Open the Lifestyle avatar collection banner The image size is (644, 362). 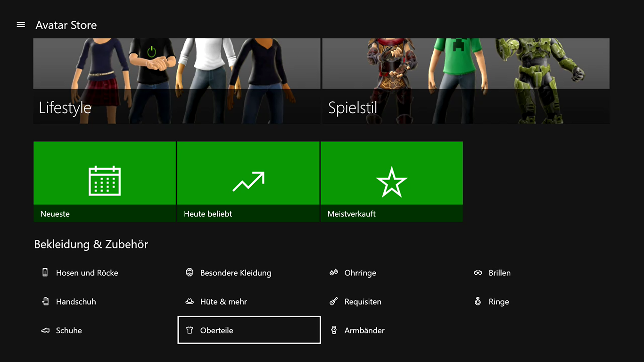(x=177, y=81)
